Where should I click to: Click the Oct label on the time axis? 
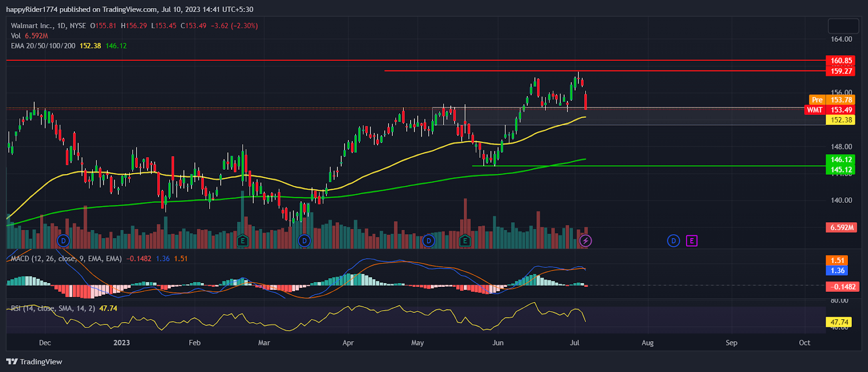coord(805,343)
